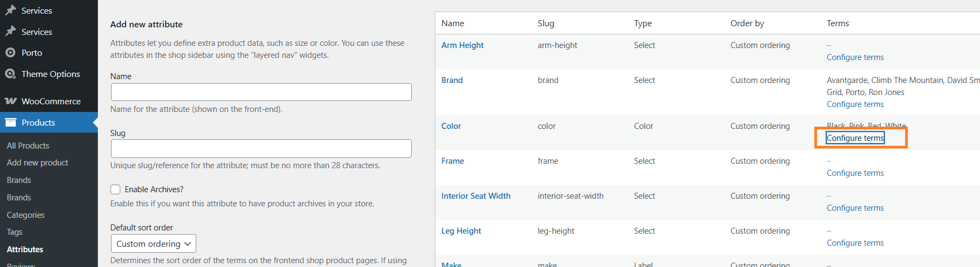
Task: Click the Porto circle icon in sidebar
Action: [x=10, y=53]
